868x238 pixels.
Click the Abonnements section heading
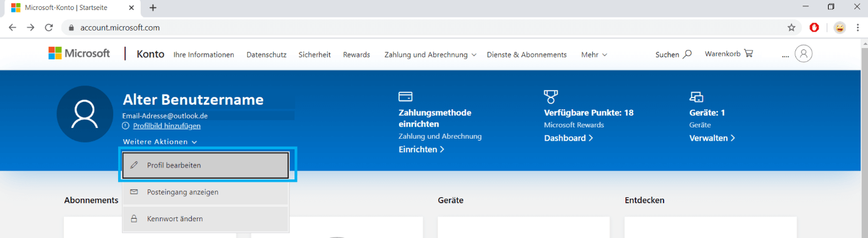pos(91,201)
